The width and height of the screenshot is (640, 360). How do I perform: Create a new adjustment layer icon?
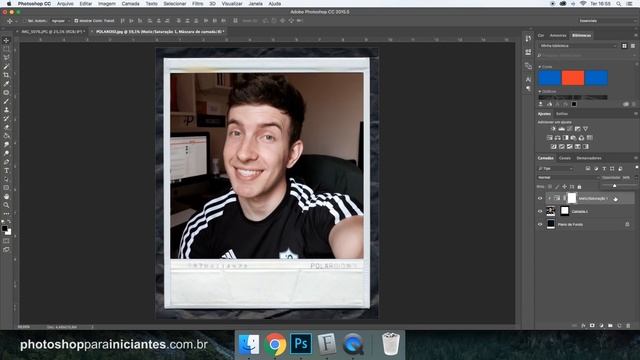tap(601, 325)
